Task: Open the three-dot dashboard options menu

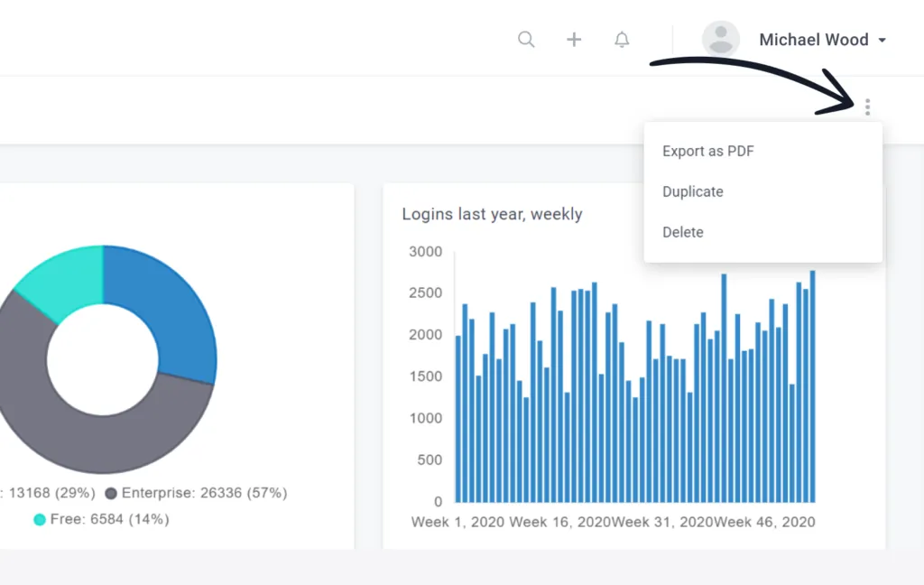Action: point(867,107)
